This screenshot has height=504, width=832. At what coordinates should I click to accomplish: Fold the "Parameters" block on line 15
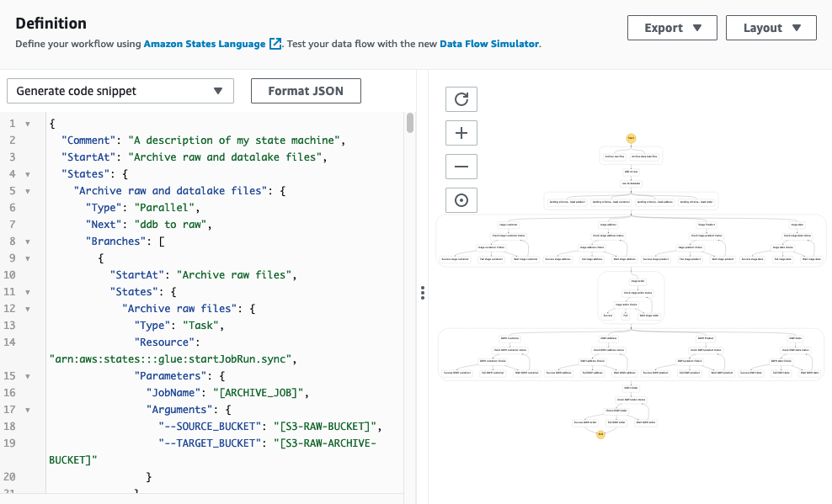click(x=28, y=375)
